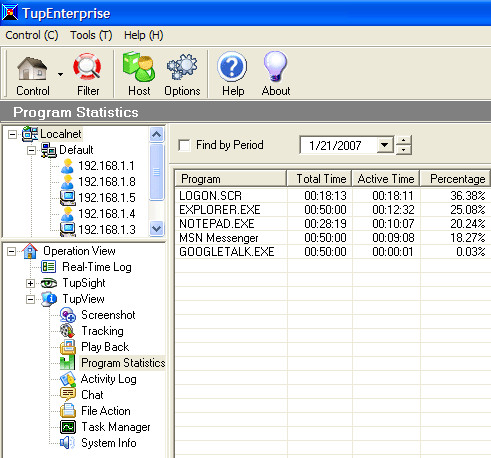Collapse the TupView tree node
The width and height of the screenshot is (491, 458).
pyautogui.click(x=30, y=299)
